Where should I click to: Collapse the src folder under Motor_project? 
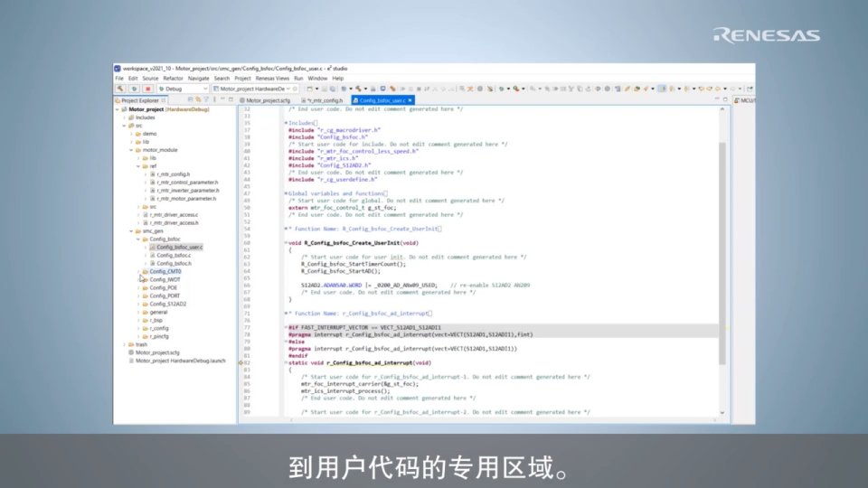click(125, 126)
